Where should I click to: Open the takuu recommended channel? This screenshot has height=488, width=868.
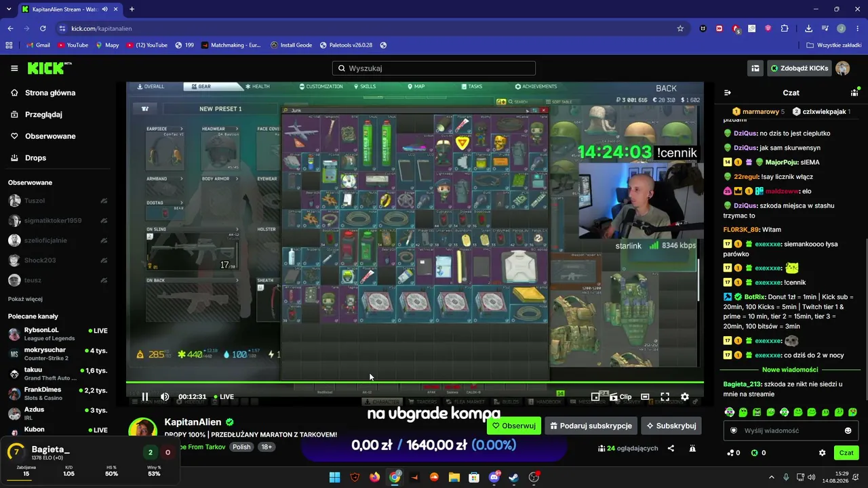click(x=58, y=373)
